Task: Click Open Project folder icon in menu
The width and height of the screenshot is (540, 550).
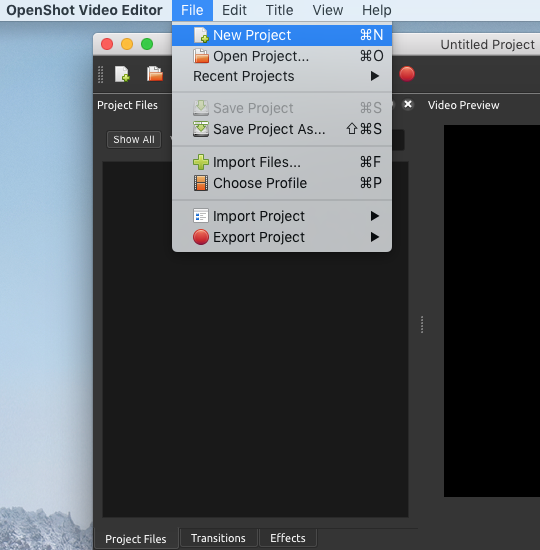Action: click(x=201, y=56)
